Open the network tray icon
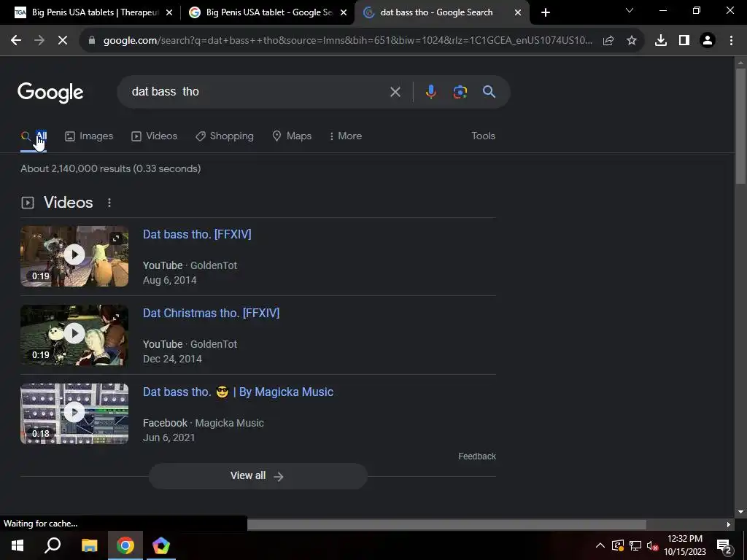 635,545
